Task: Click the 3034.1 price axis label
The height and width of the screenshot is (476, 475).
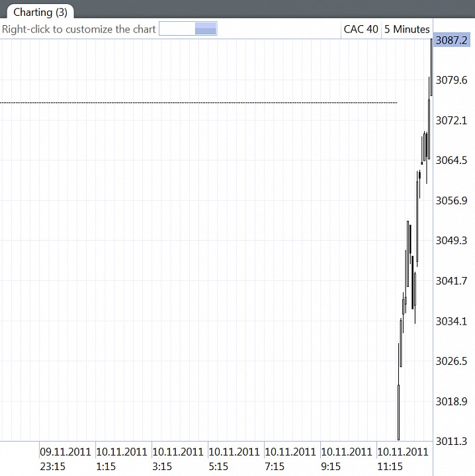Action: tap(452, 321)
